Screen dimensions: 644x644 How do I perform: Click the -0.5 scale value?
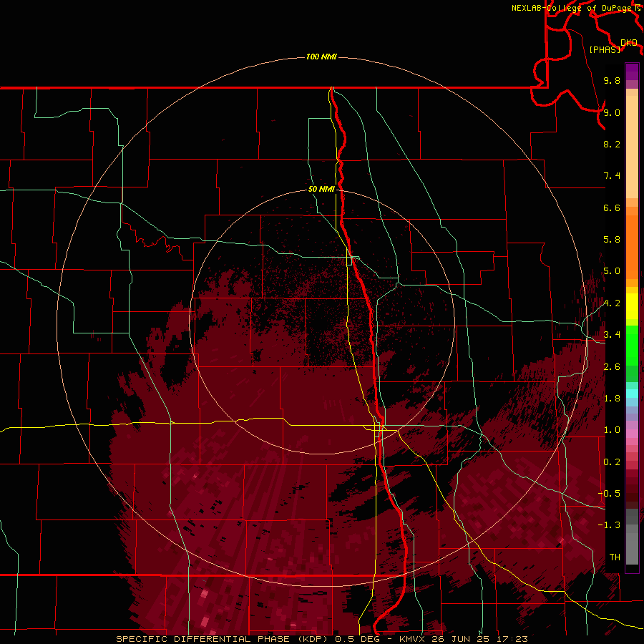(609, 494)
